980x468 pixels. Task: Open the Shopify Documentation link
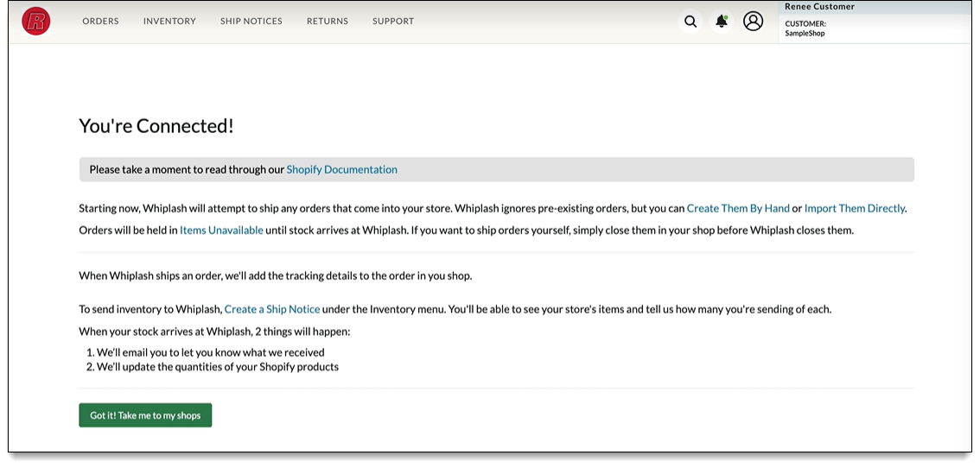(x=342, y=169)
